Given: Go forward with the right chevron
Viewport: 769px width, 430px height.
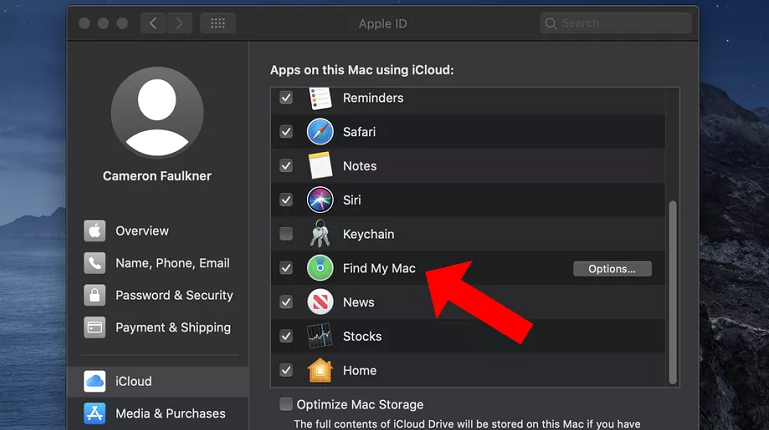Looking at the screenshot, I should point(179,24).
